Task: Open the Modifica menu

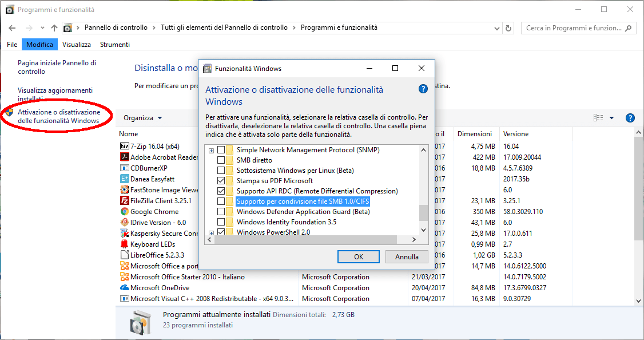Action: (x=39, y=45)
